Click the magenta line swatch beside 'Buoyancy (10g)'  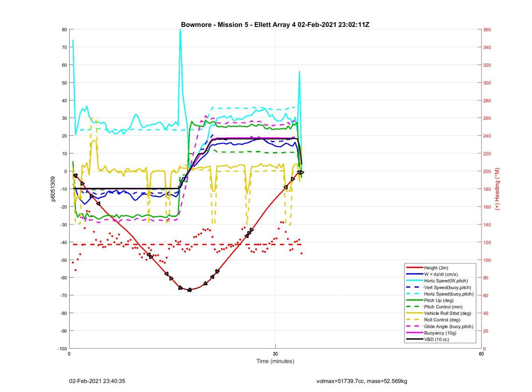click(x=415, y=333)
